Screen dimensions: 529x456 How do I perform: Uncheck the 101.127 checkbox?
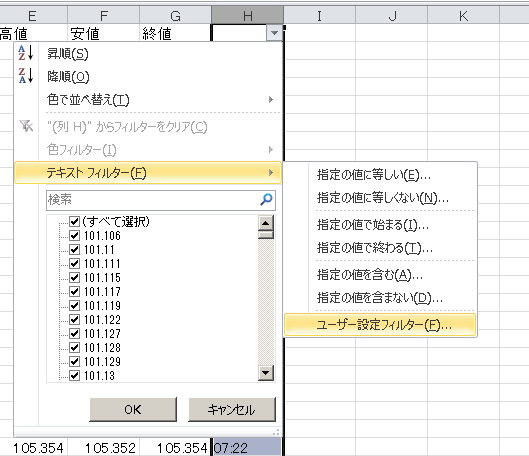click(x=74, y=334)
